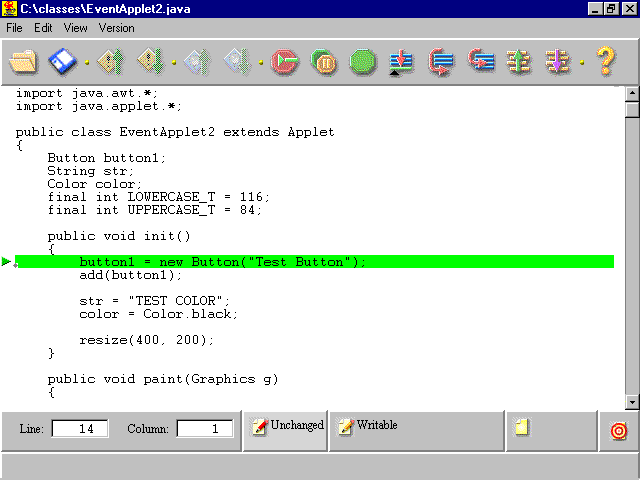
Task: Click the tan diamond with down arrow icon
Action: tap(151, 62)
